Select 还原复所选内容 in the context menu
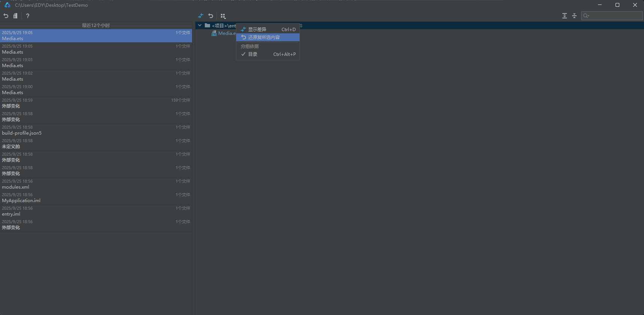The width and height of the screenshot is (644, 315). coord(264,37)
